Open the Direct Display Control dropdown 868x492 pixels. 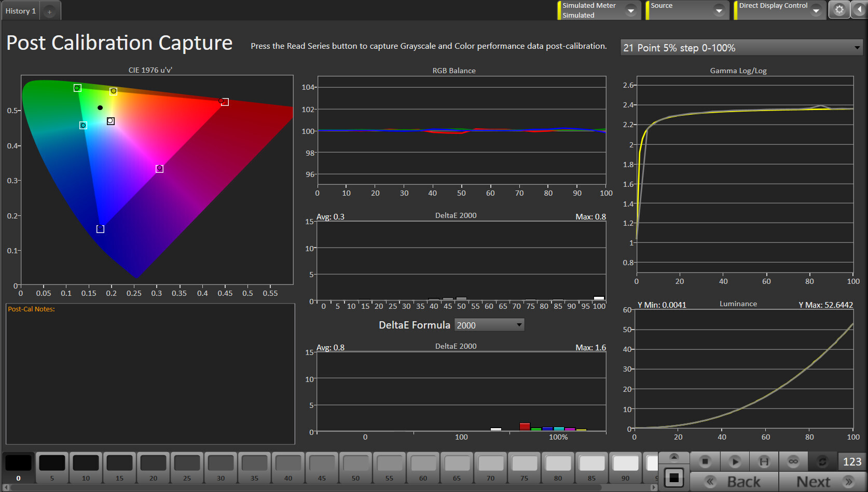pos(780,10)
